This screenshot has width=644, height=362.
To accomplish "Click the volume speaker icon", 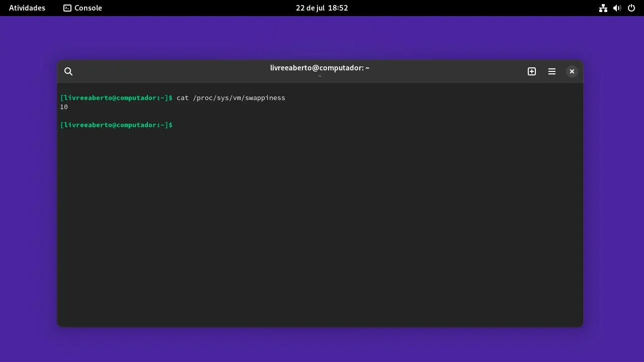I will (x=617, y=8).
